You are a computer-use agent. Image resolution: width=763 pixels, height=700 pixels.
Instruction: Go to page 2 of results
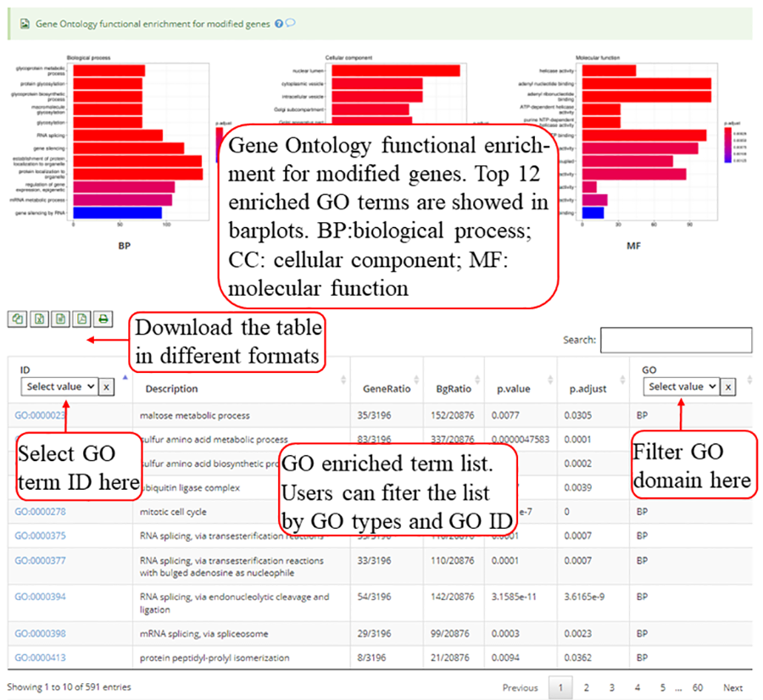(x=586, y=687)
